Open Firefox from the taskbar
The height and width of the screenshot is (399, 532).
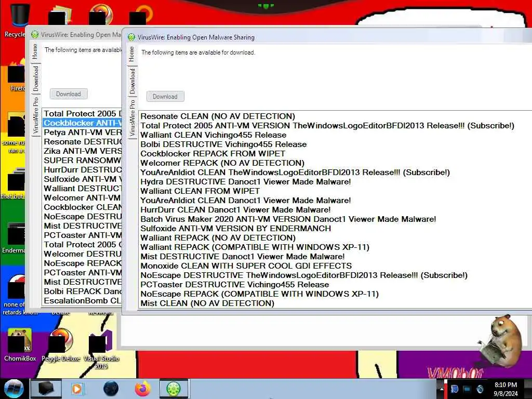tap(143, 389)
